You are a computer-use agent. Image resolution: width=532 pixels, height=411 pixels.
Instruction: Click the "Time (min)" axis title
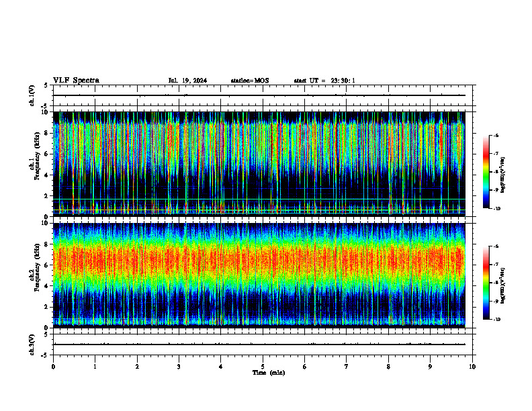(x=269, y=373)
